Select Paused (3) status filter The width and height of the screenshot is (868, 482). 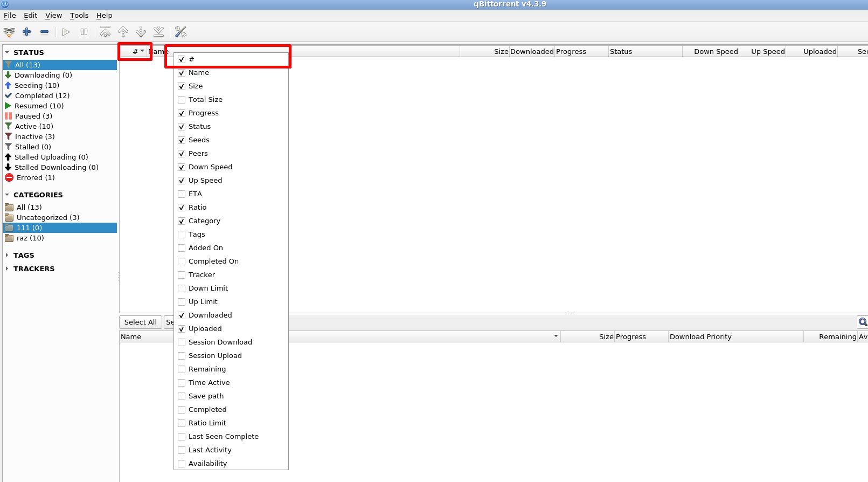pyautogui.click(x=33, y=116)
